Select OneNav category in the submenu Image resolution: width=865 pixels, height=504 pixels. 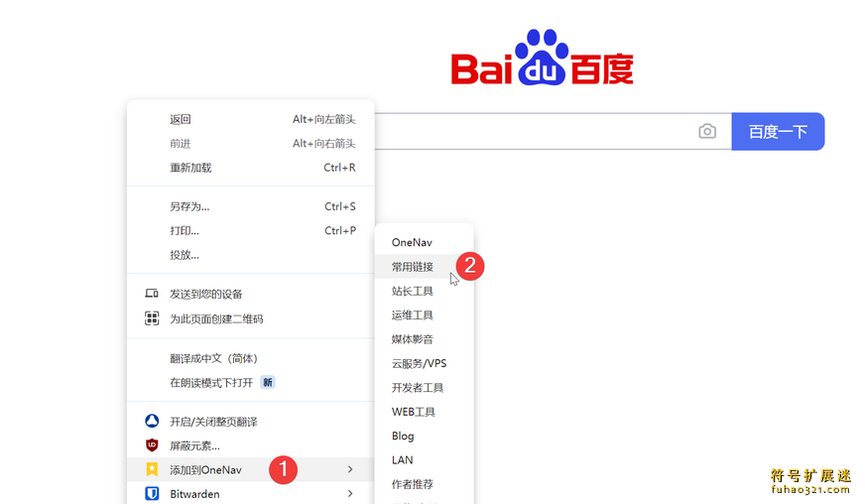pyautogui.click(x=424, y=242)
